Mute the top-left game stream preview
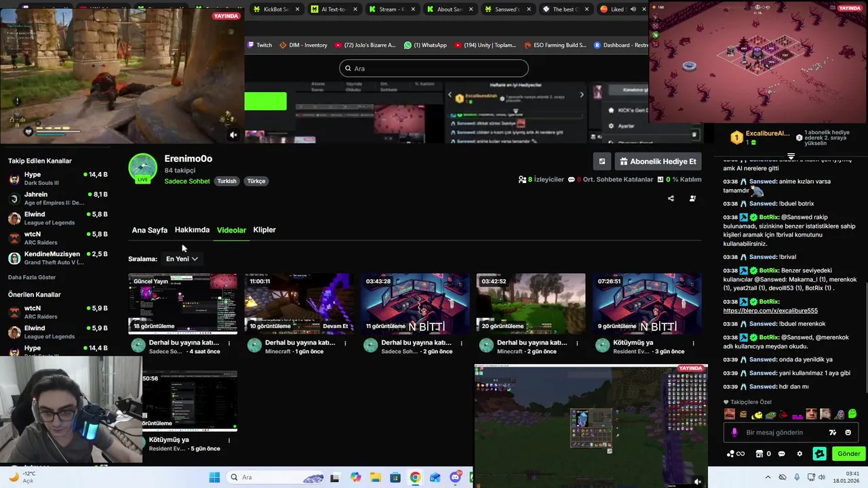This screenshot has height=488, width=868. [x=233, y=134]
